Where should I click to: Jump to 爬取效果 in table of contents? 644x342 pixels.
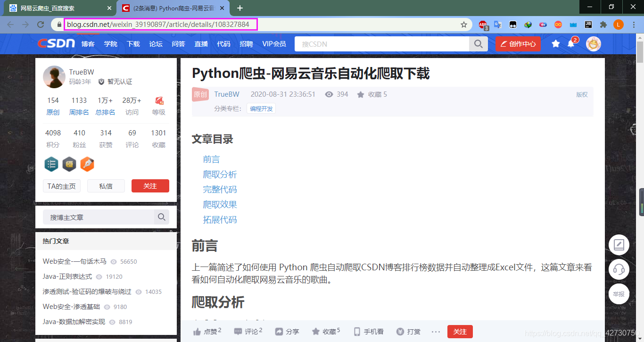point(220,204)
